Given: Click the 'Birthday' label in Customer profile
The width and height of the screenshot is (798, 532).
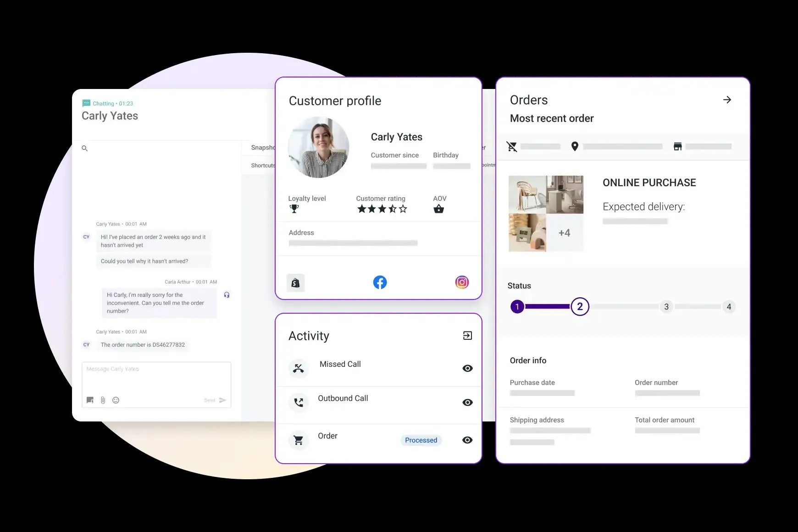Looking at the screenshot, I should coord(446,155).
